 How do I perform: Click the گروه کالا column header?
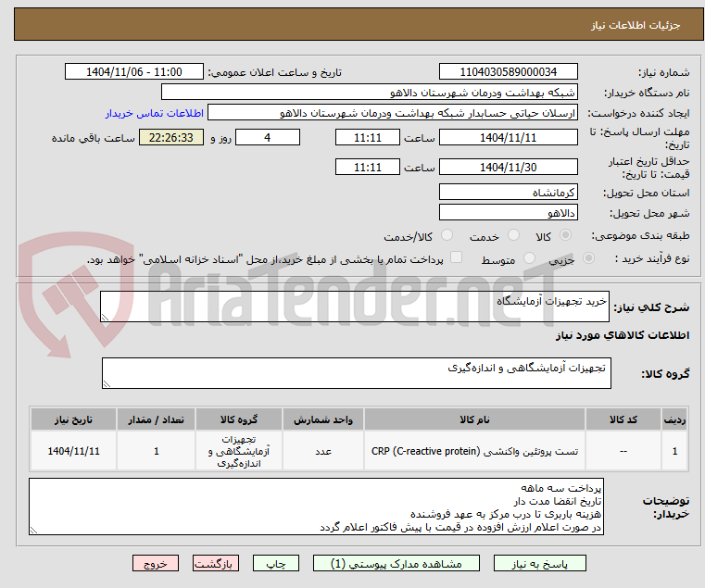(239, 419)
